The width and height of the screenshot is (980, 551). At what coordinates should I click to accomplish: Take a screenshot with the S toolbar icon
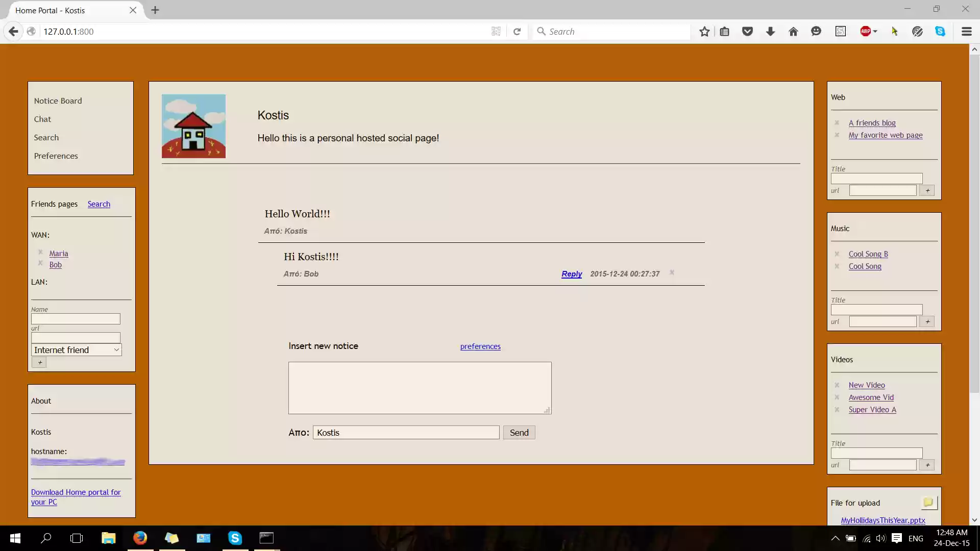(841, 31)
